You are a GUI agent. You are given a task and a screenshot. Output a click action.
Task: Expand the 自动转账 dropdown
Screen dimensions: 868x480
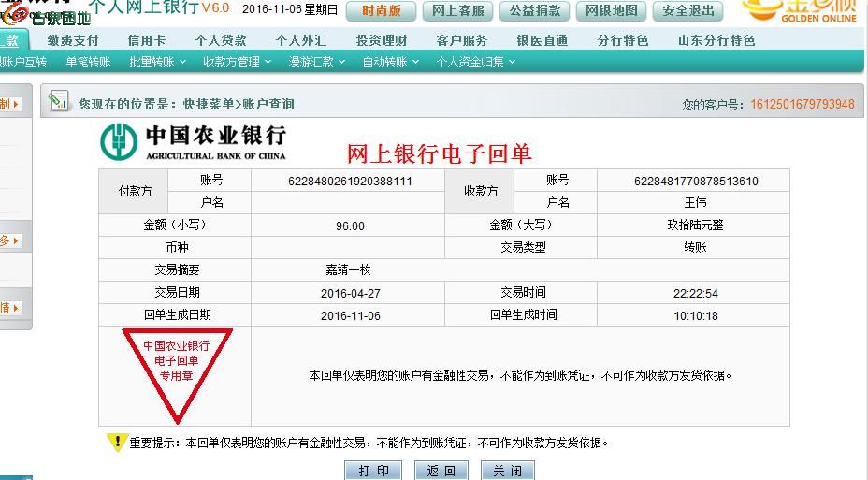[390, 62]
